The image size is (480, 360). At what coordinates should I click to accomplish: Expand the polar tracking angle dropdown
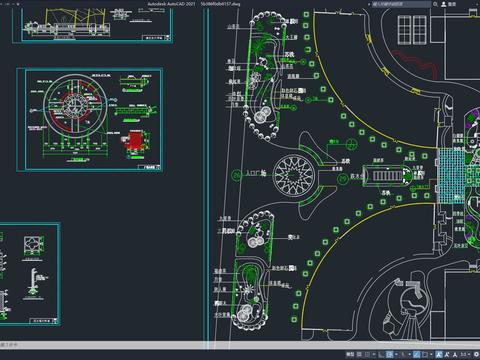click(x=396, y=354)
